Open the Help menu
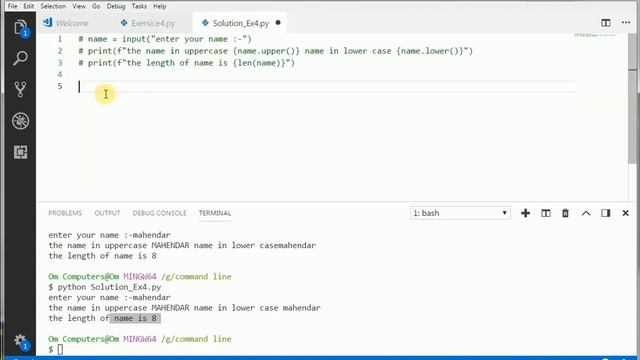The image size is (640, 360). tap(159, 6)
